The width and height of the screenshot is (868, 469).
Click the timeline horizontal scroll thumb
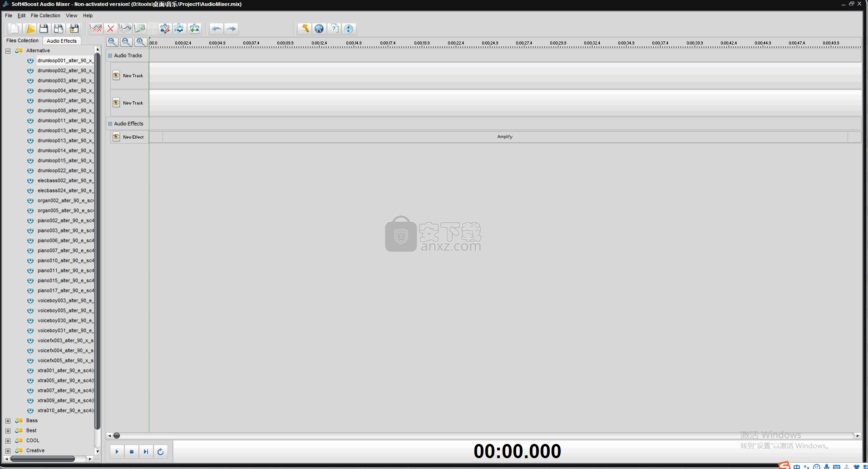(x=117, y=435)
